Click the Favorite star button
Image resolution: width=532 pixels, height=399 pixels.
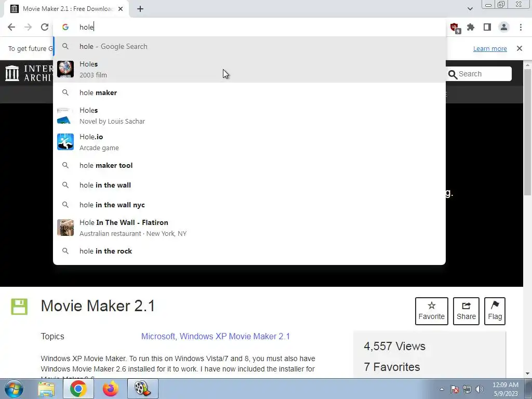click(432, 311)
